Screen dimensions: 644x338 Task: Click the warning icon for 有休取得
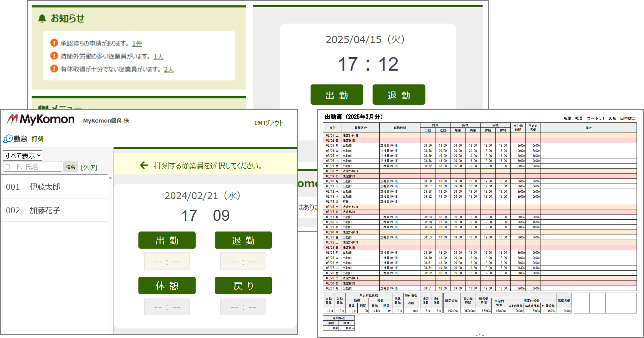pos(54,69)
